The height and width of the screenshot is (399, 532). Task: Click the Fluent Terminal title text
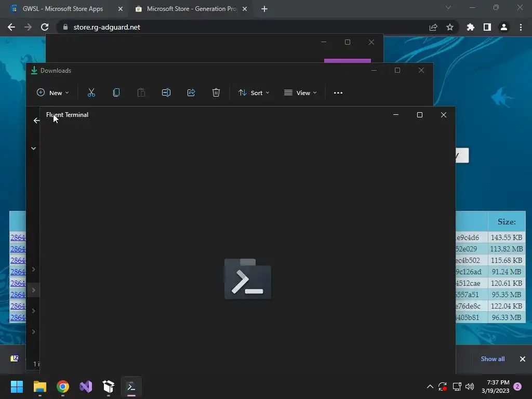pyautogui.click(x=67, y=115)
